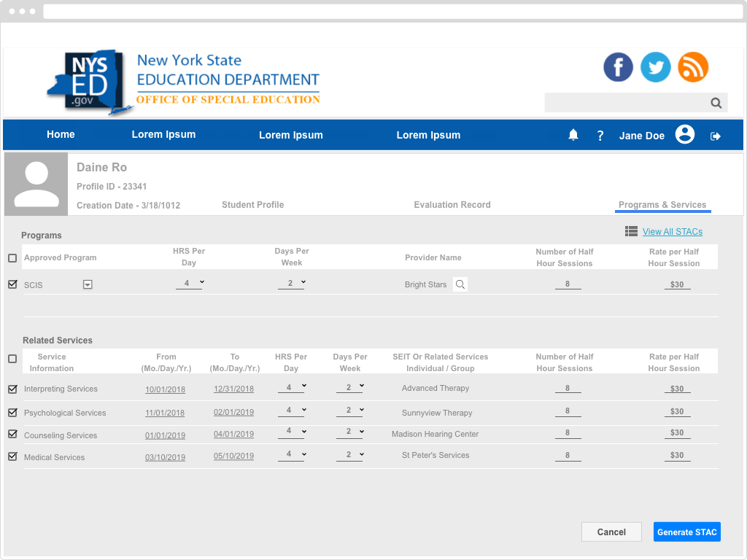Toggle the Medical Services checkbox
This screenshot has height=560, width=747.
12,456
